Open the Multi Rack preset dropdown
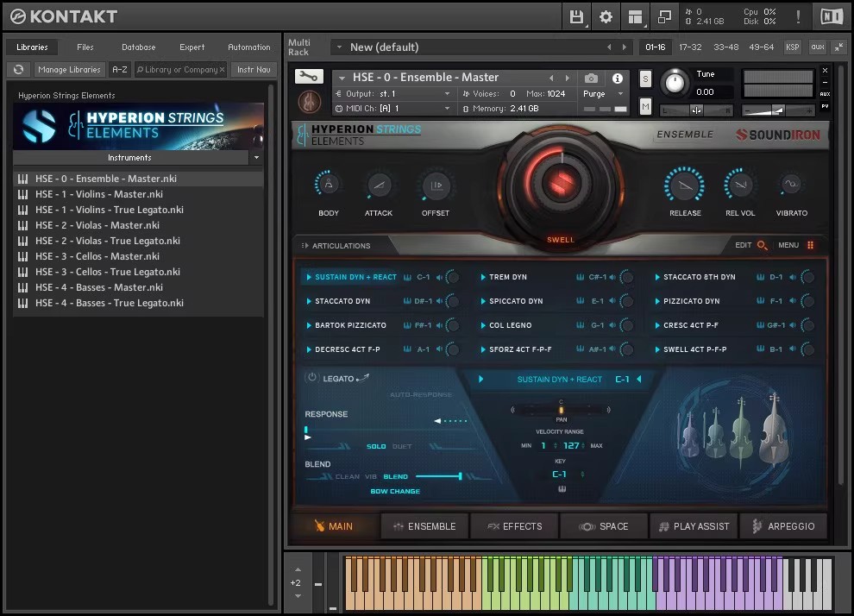854x616 pixels. pyautogui.click(x=339, y=47)
